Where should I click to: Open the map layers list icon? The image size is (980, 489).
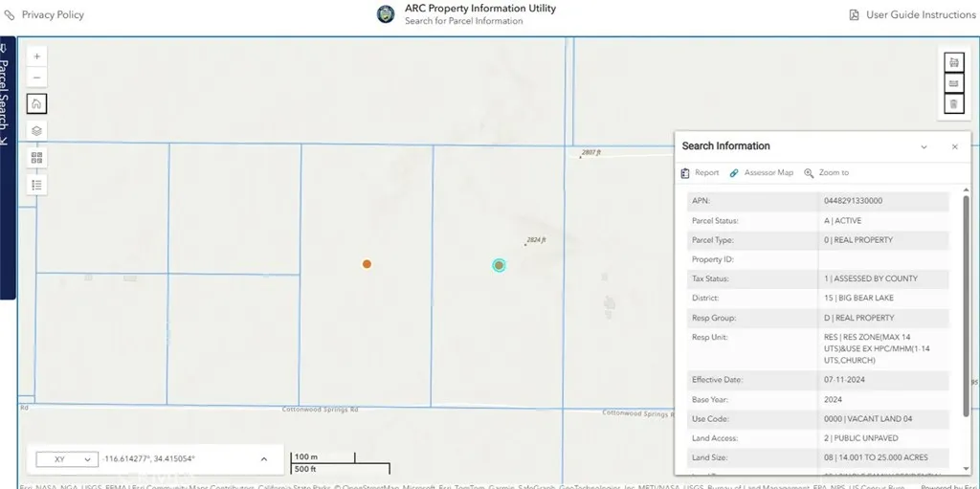coord(37,131)
